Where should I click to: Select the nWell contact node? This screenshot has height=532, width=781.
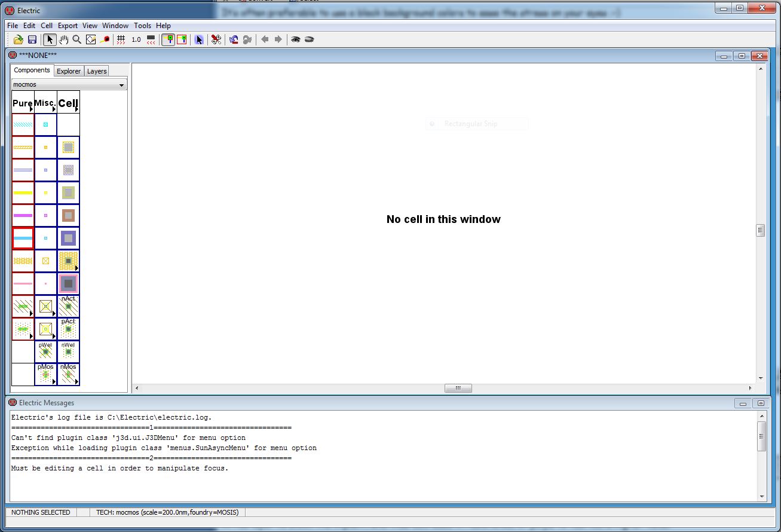coord(68,352)
